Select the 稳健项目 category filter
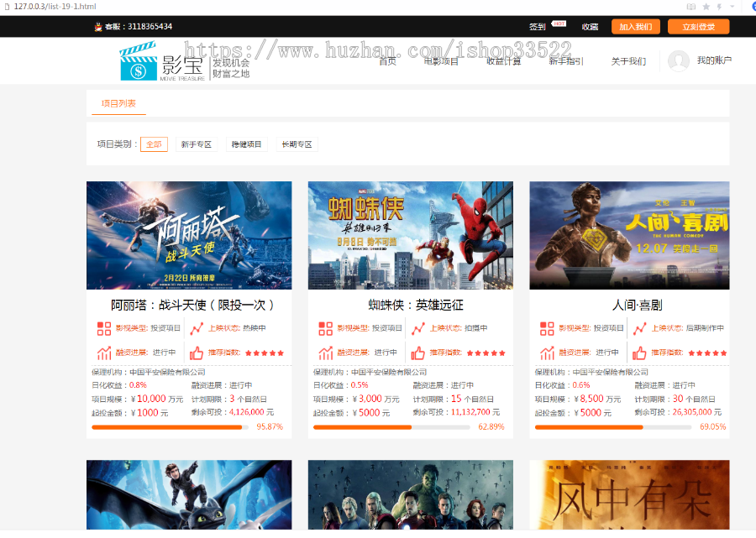The width and height of the screenshot is (756, 538). coord(246,144)
